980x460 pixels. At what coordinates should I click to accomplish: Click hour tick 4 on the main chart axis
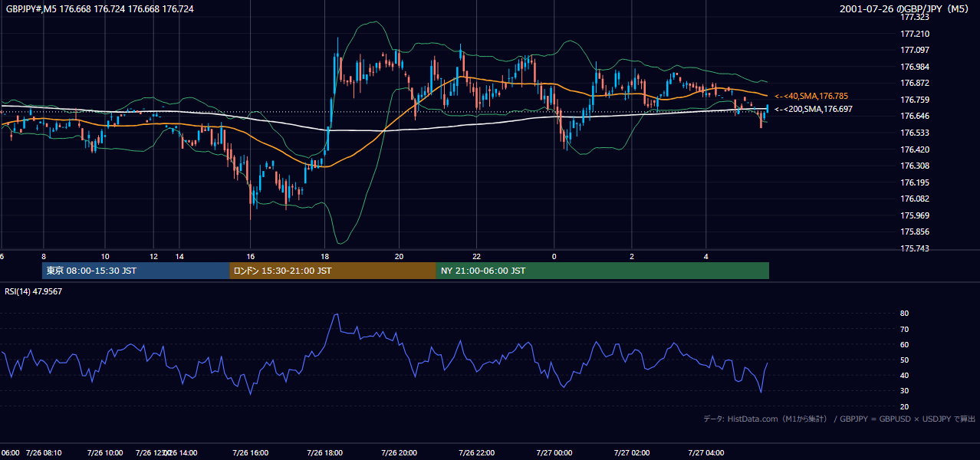point(706,256)
